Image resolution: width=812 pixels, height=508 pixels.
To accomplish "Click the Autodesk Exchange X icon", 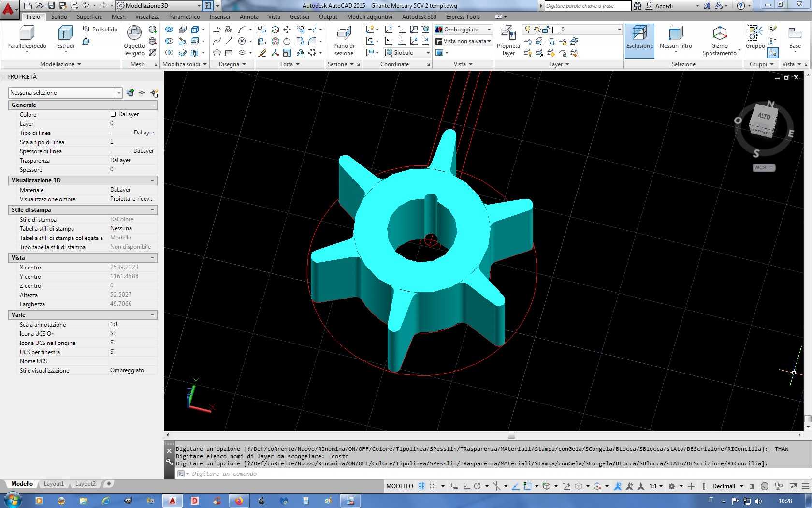I will coord(707,6).
